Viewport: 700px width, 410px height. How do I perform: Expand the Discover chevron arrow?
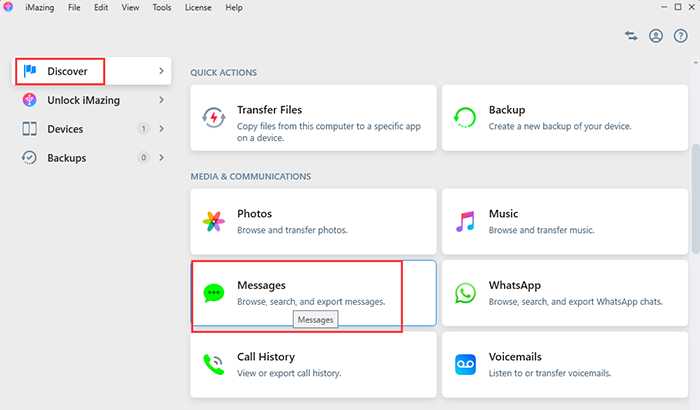click(161, 71)
